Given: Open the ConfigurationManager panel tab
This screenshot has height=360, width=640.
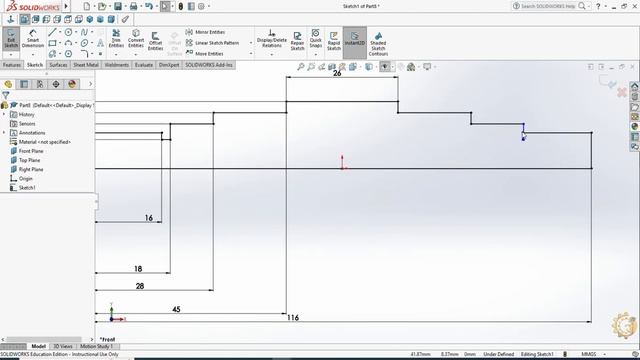Looking at the screenshot, I should point(40,84).
